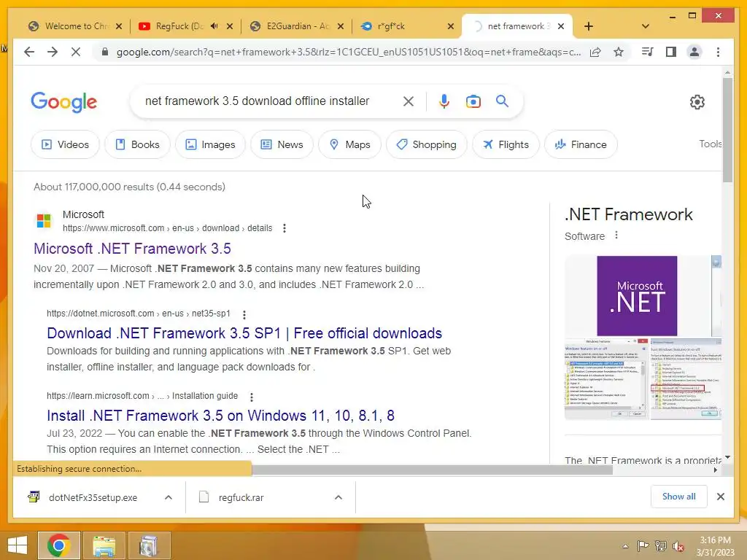
Task: Go forward one page in Chrome
Action: [x=53, y=52]
